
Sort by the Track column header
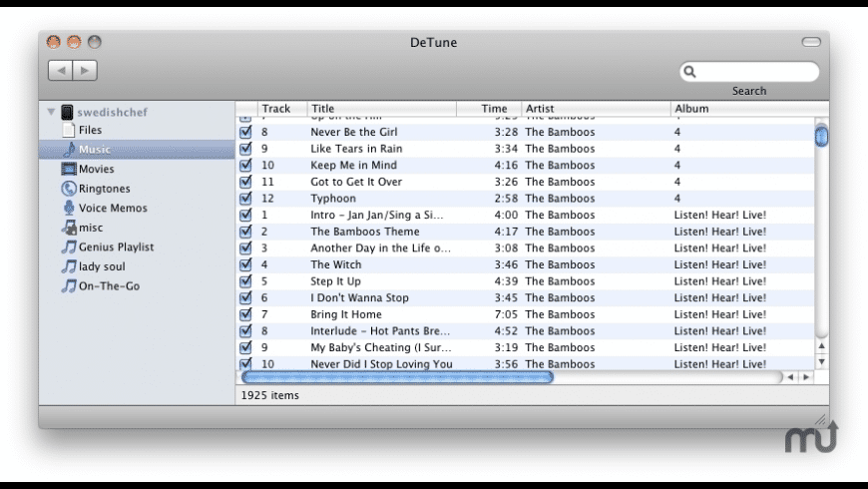point(282,109)
